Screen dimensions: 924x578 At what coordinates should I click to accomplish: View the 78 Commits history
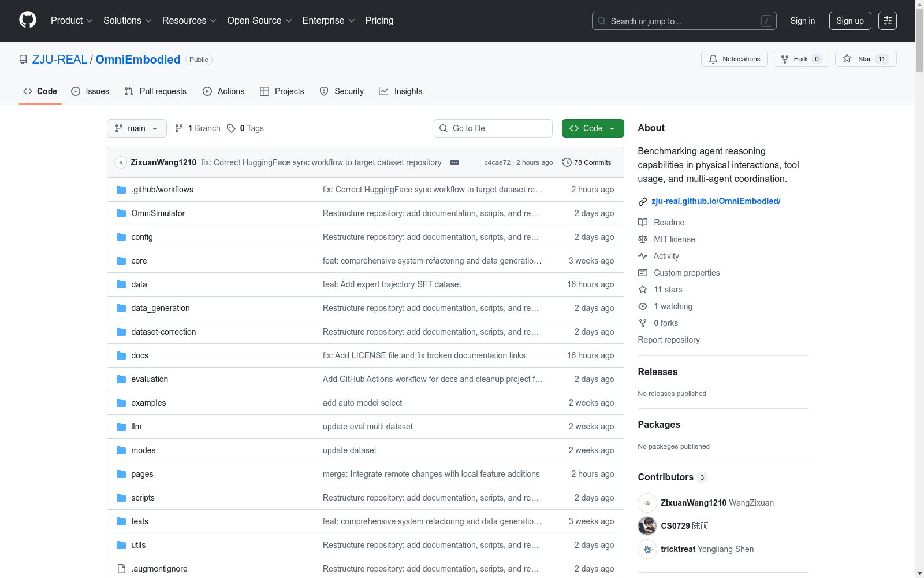(x=587, y=162)
